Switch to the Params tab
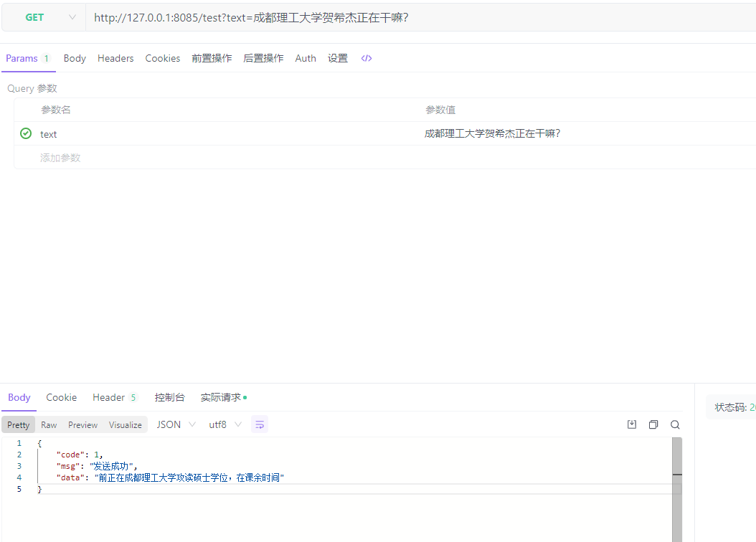This screenshot has width=756, height=542. [x=27, y=58]
